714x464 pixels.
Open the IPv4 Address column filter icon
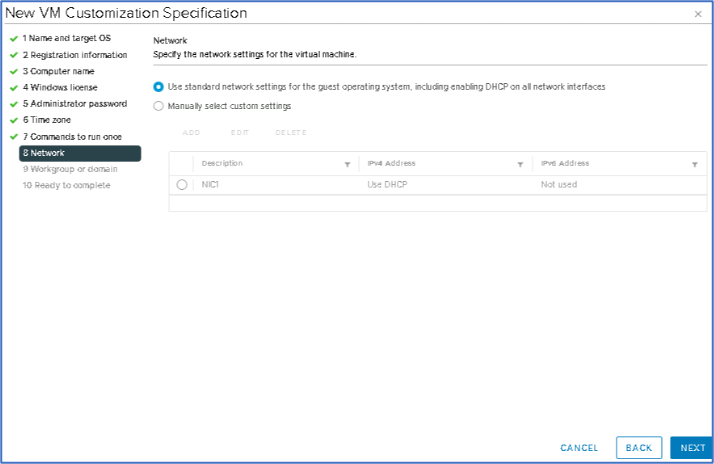pyautogui.click(x=521, y=164)
